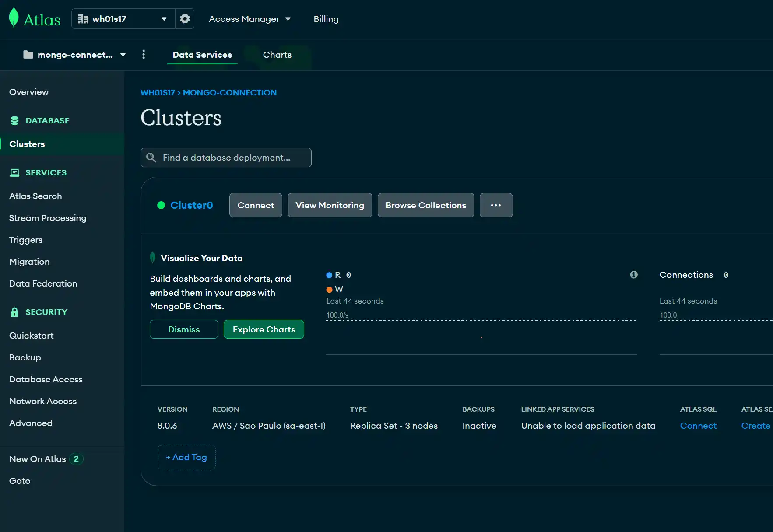Switch to the Charts tab
The height and width of the screenshot is (532, 773).
tap(277, 55)
